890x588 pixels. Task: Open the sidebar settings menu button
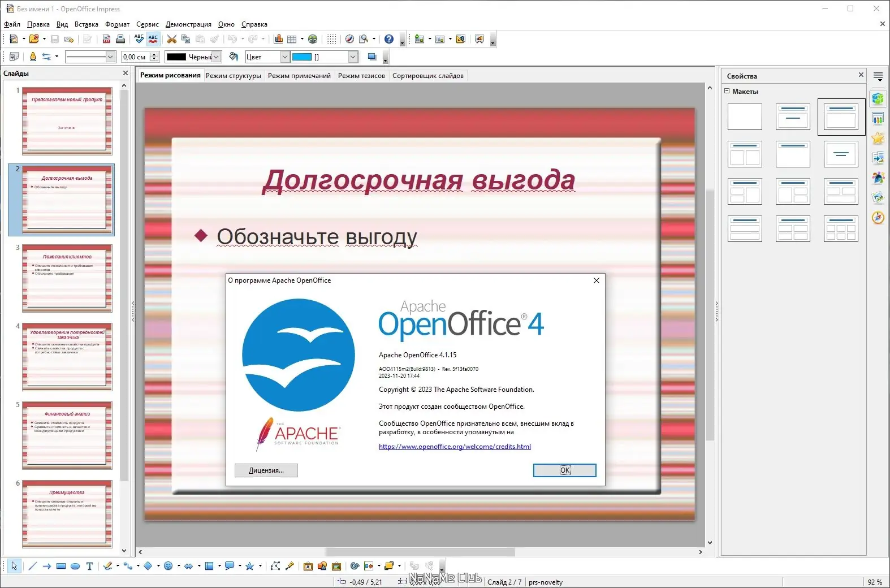coord(878,76)
